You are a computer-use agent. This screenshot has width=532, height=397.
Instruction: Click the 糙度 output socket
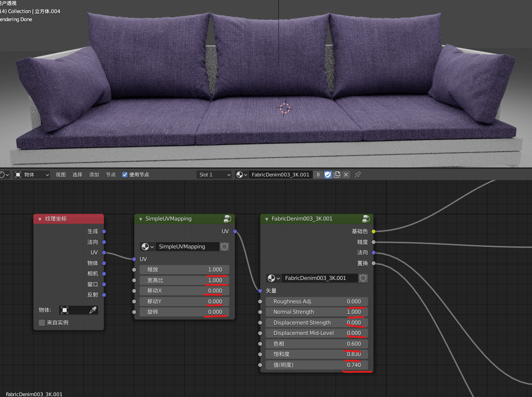[373, 242]
